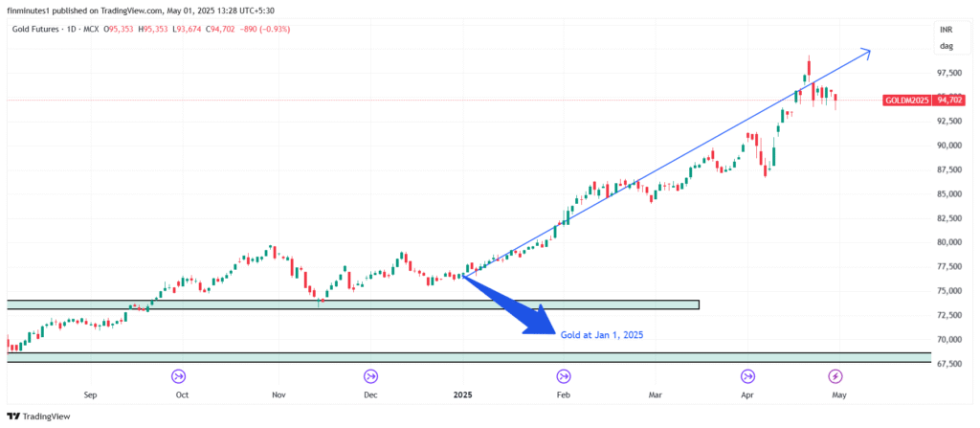Click the Nov label on time axis
The image size is (980, 428).
pyautogui.click(x=278, y=395)
